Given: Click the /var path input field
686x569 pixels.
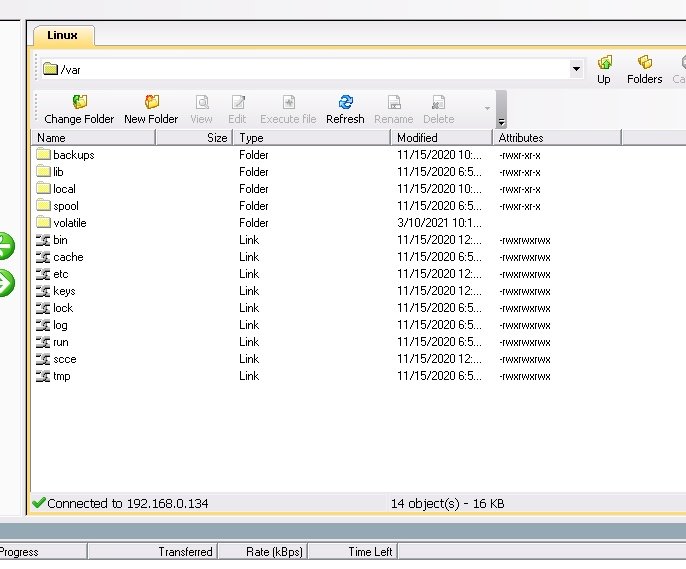Looking at the screenshot, I should coord(300,70).
